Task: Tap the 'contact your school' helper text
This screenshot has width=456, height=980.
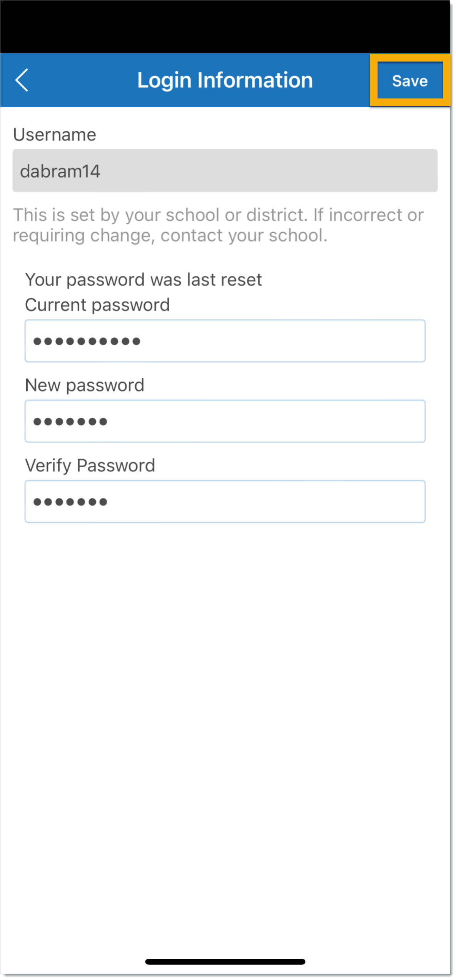Action: 244,235
